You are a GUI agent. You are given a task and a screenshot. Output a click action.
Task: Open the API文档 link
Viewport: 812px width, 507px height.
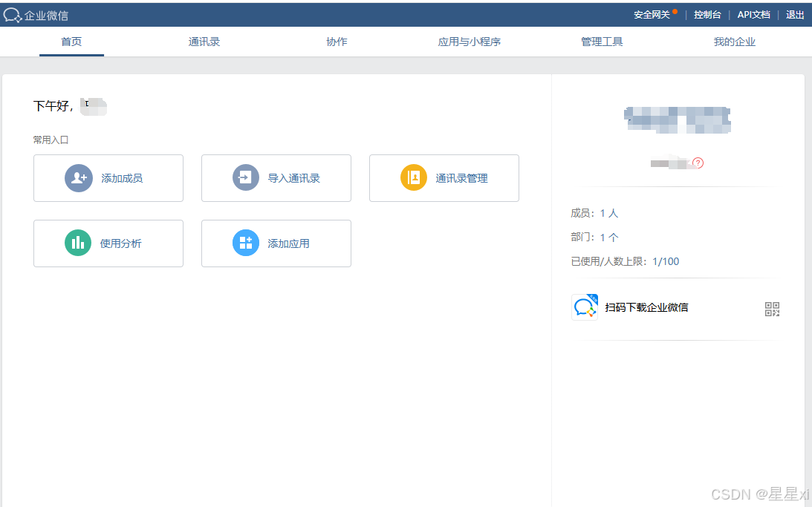coord(753,15)
